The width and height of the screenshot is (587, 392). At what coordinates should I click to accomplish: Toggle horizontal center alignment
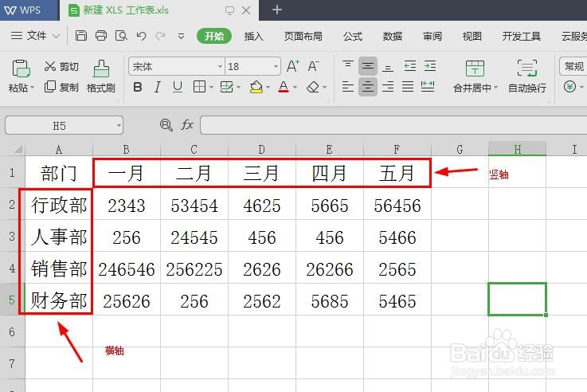368,87
